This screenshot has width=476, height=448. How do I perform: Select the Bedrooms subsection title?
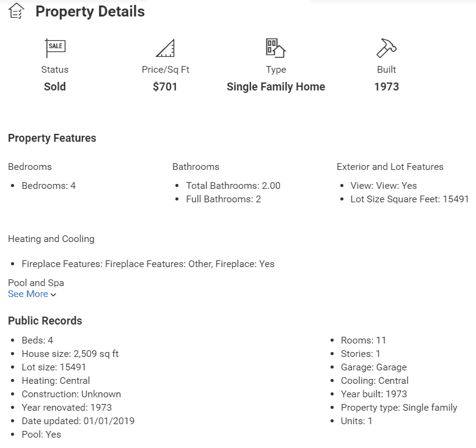30,167
